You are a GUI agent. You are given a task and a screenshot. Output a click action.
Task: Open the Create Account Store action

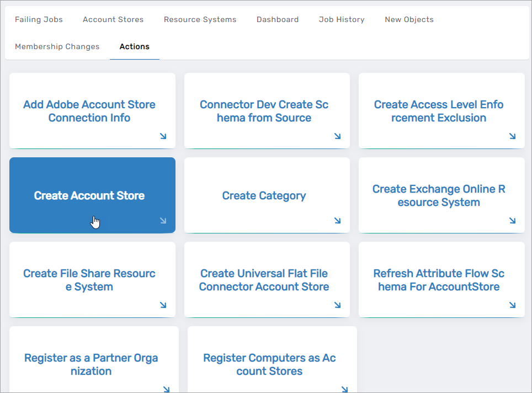coord(89,196)
